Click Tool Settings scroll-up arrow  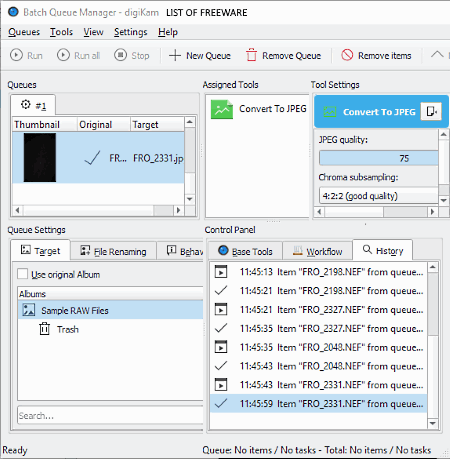pyautogui.click(x=443, y=135)
